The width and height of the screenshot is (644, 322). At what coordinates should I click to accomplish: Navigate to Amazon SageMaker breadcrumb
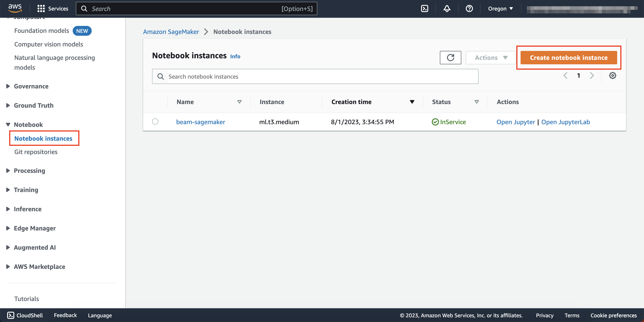pyautogui.click(x=171, y=32)
